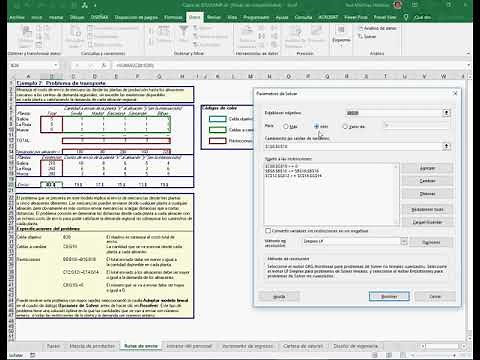Image resolution: width=480 pixels, height=360 pixels.
Task: Click the Cargar/Guardar button
Action: click(427, 222)
